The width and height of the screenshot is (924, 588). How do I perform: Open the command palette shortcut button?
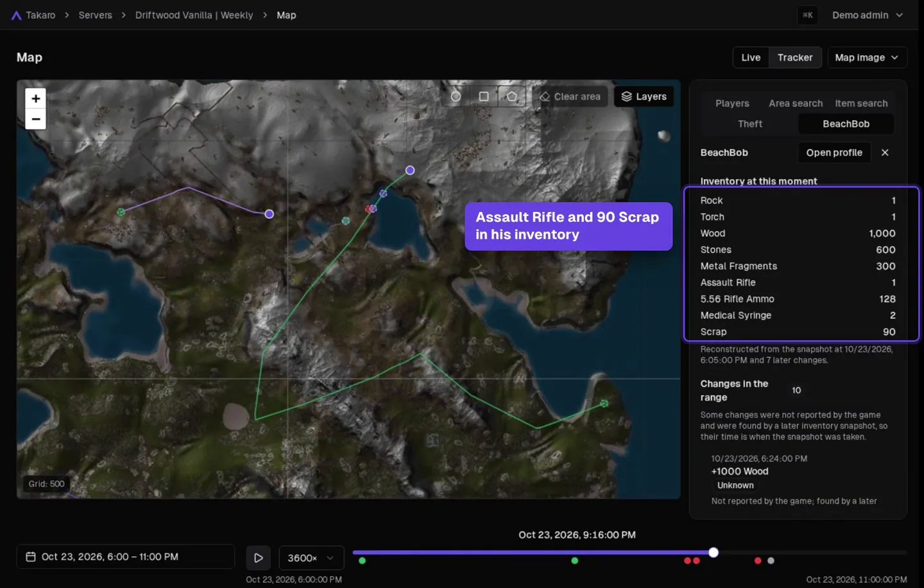pyautogui.click(x=807, y=15)
